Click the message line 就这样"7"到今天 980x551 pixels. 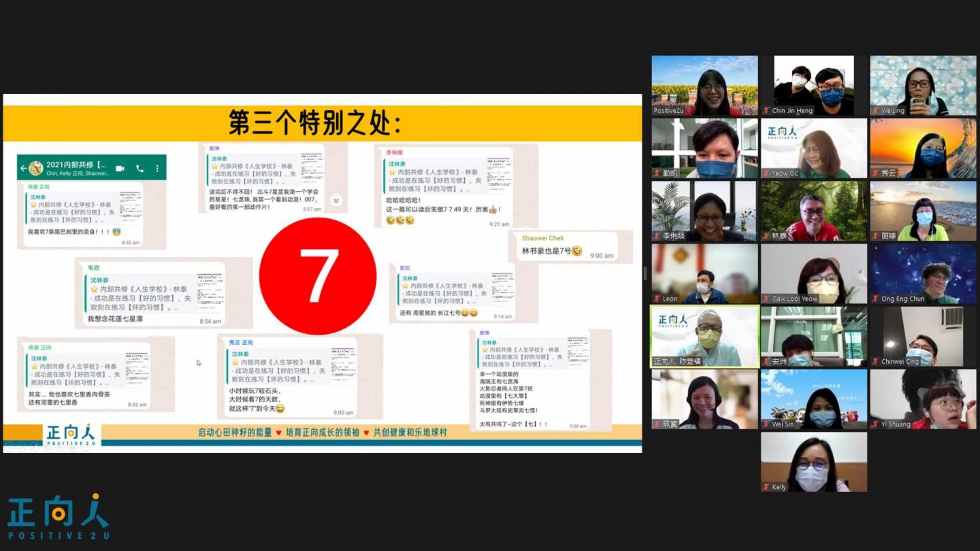point(257,409)
